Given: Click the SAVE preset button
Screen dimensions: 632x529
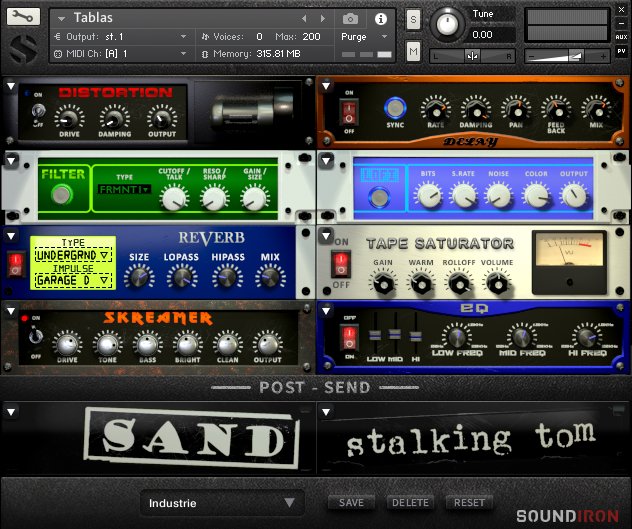Looking at the screenshot, I should [x=351, y=502].
